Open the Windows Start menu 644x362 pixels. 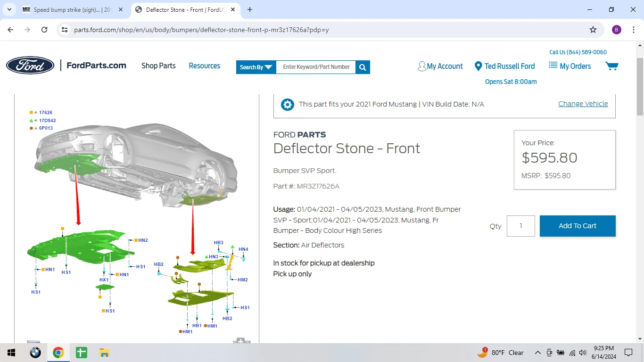[11, 353]
